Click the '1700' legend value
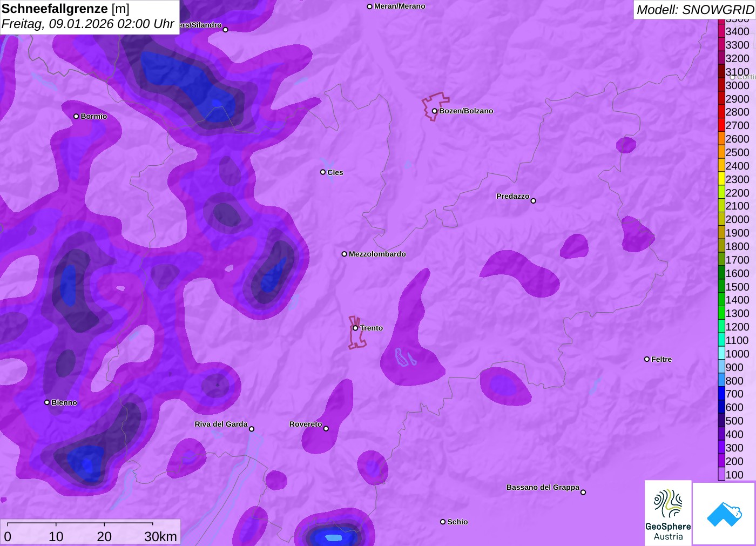756x546 pixels. pos(738,260)
